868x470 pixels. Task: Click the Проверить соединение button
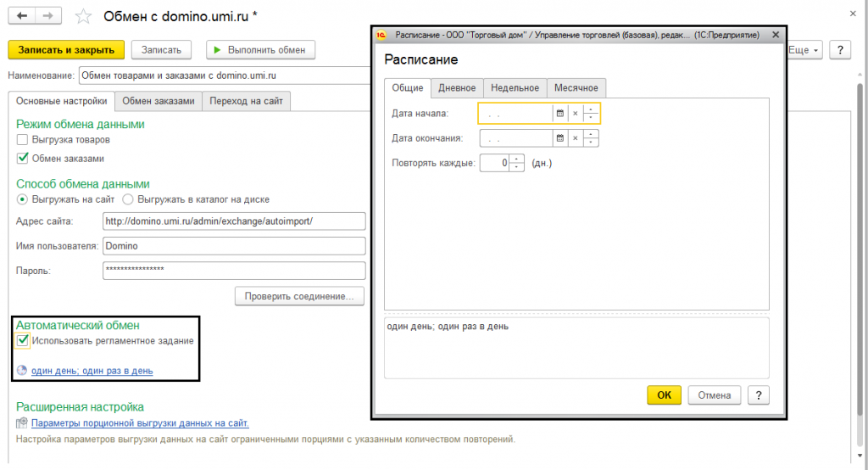[x=299, y=297]
